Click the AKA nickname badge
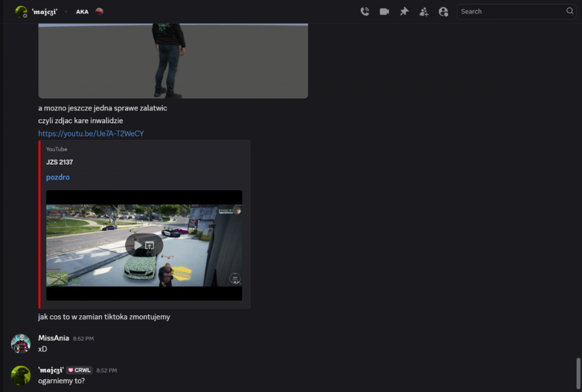The width and height of the screenshot is (582, 392). 82,12
